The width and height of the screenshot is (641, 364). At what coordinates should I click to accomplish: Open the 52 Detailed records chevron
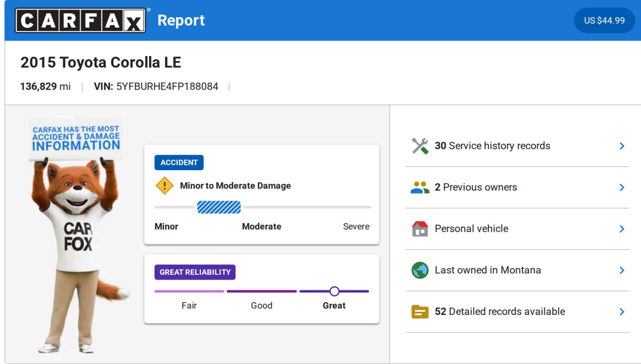(x=621, y=312)
